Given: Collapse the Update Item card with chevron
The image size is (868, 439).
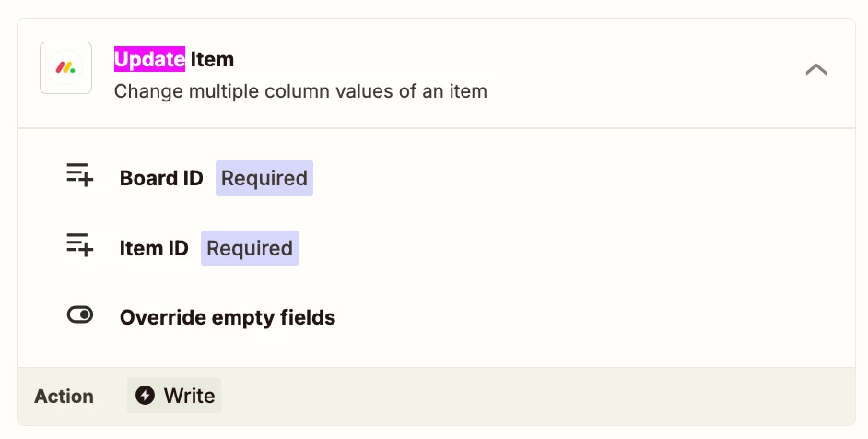Looking at the screenshot, I should coord(816,69).
